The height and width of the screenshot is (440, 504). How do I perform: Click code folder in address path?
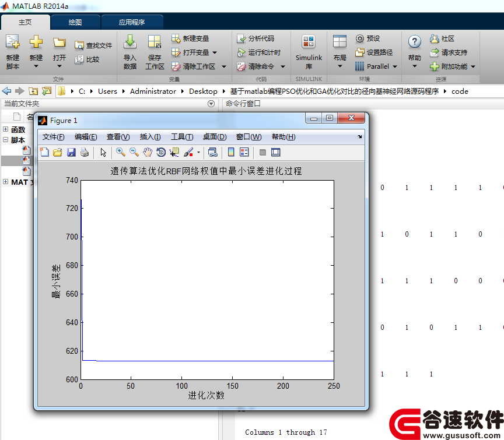pyautogui.click(x=460, y=91)
